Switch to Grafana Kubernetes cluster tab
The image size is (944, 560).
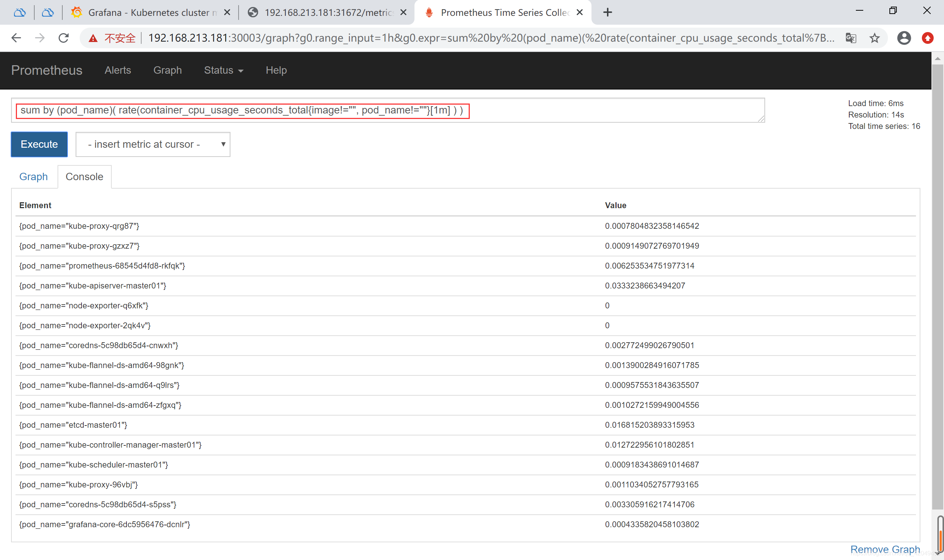click(x=151, y=13)
